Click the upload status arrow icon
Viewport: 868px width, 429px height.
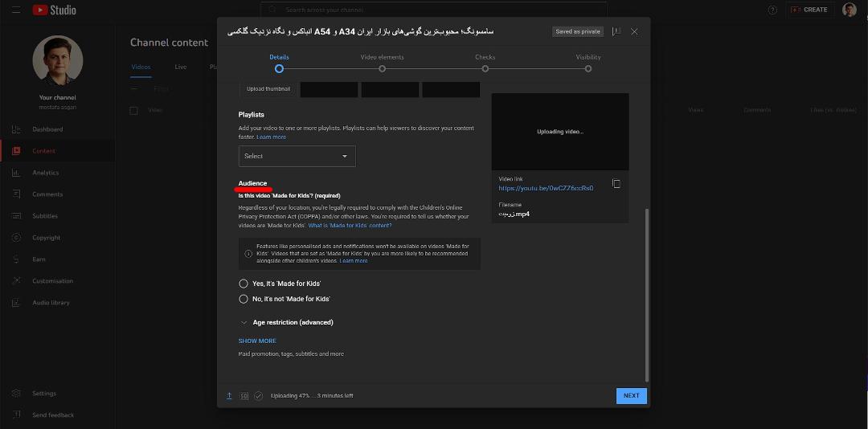pyautogui.click(x=229, y=396)
